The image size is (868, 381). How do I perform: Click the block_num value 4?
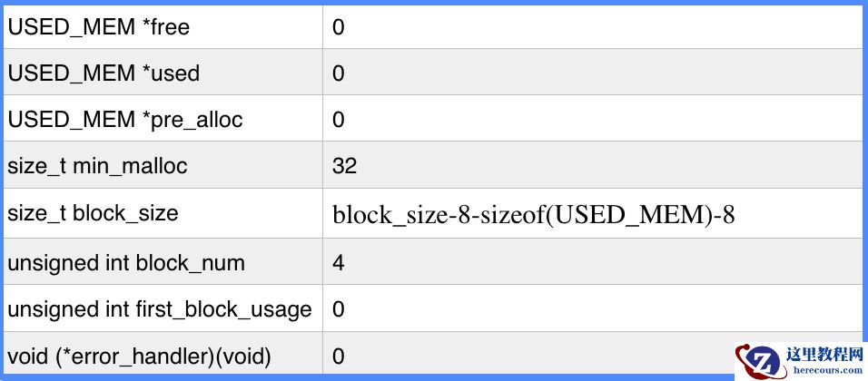(x=339, y=264)
